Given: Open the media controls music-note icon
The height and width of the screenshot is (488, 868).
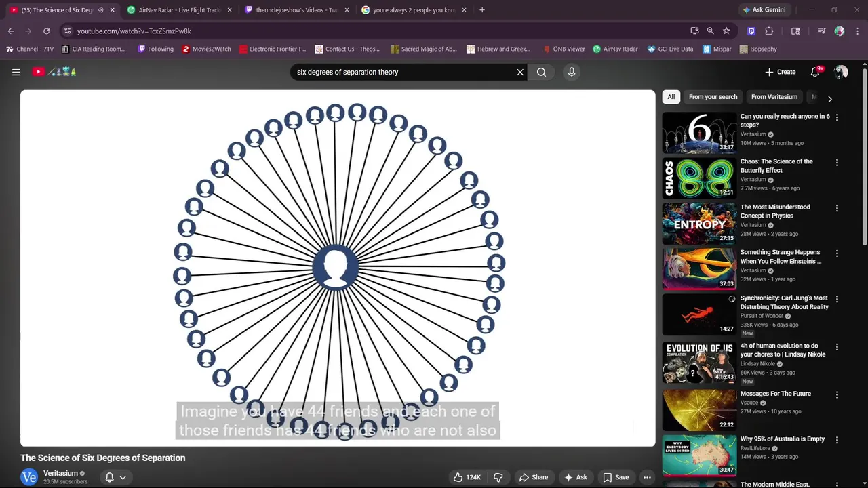Looking at the screenshot, I should click(821, 30).
